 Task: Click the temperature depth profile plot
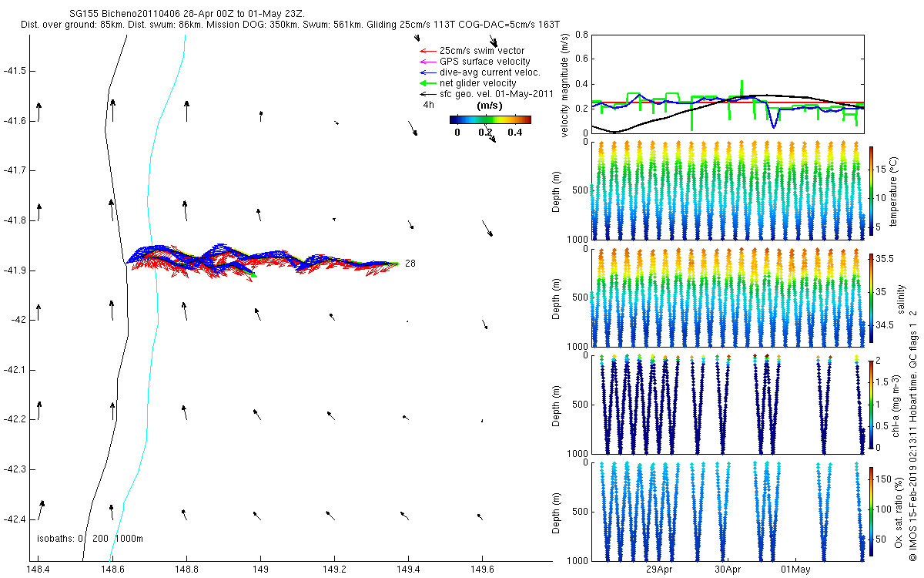point(727,190)
